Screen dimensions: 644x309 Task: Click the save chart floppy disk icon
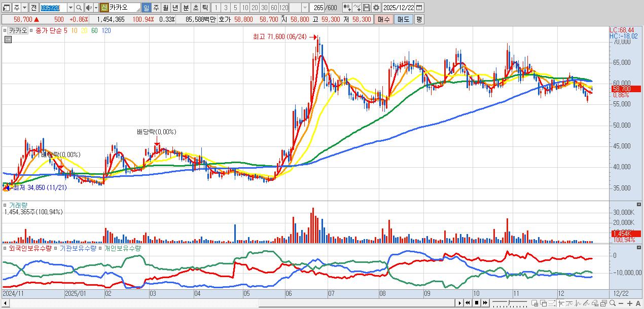click(367, 8)
